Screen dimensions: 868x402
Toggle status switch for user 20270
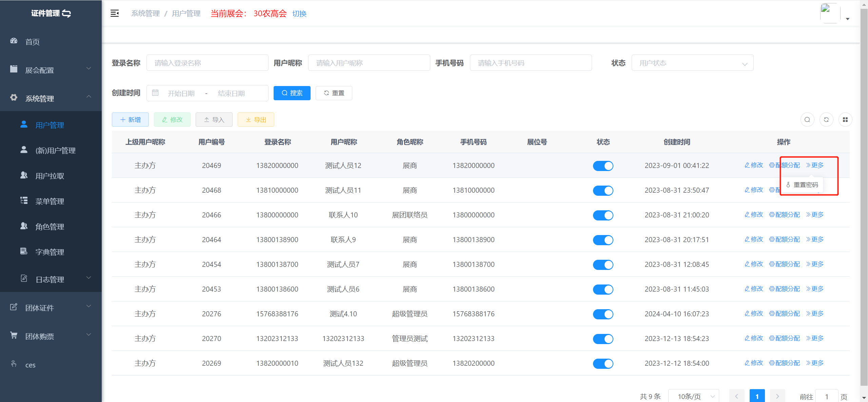click(x=603, y=339)
